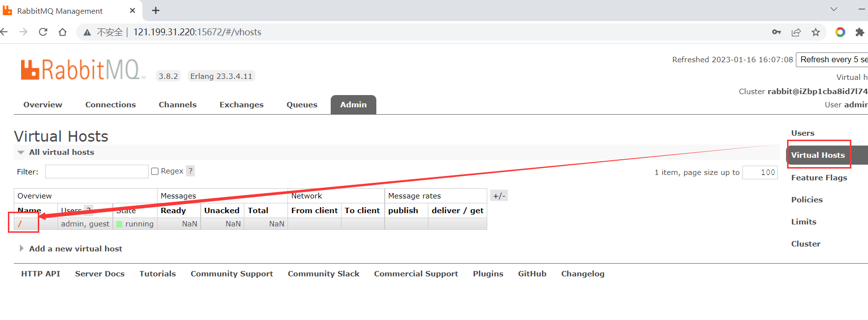Select the Admin tab
Viewport: 868px width, 320px height.
[353, 104]
